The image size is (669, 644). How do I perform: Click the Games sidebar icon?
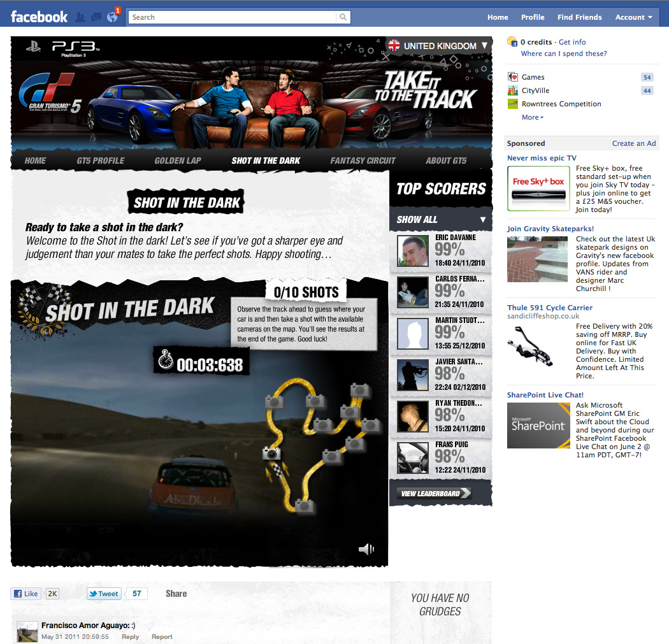tap(512, 77)
